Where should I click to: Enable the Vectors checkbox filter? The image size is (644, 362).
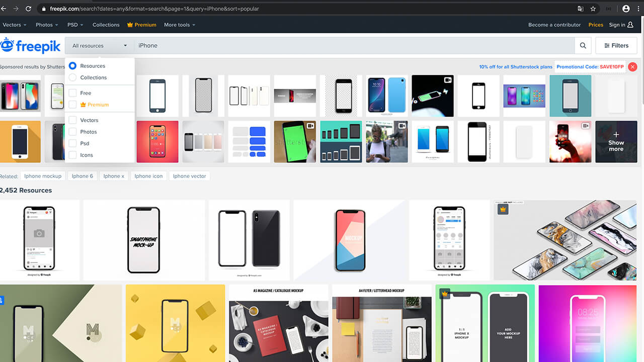pos(73,120)
